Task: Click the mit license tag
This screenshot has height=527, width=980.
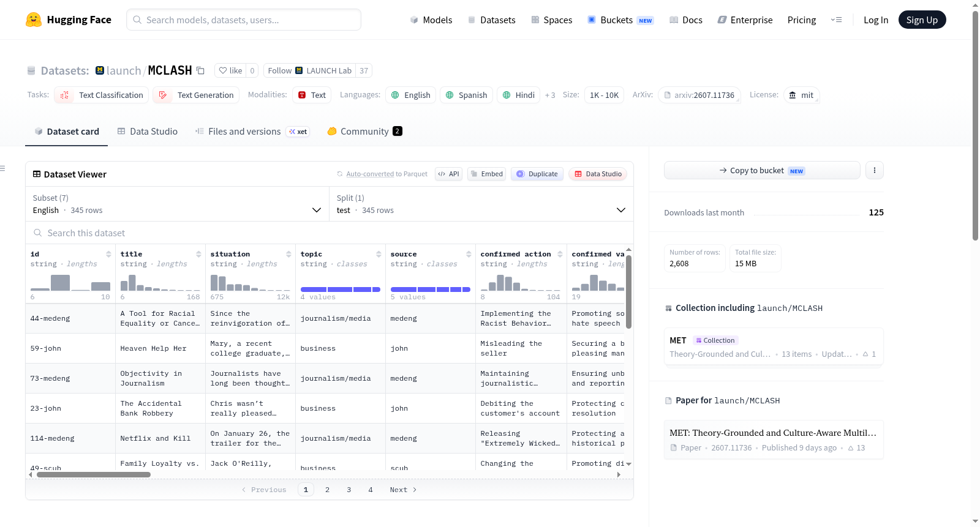Action: pos(801,95)
